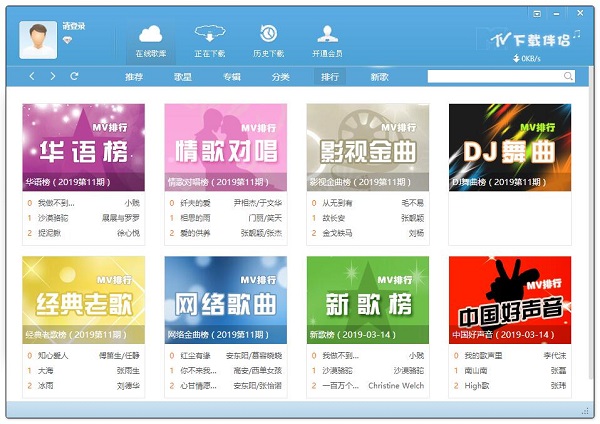Image resolution: width=600 pixels, height=424 pixels.
Task: Click the 请登录 login link
Action: [x=72, y=27]
